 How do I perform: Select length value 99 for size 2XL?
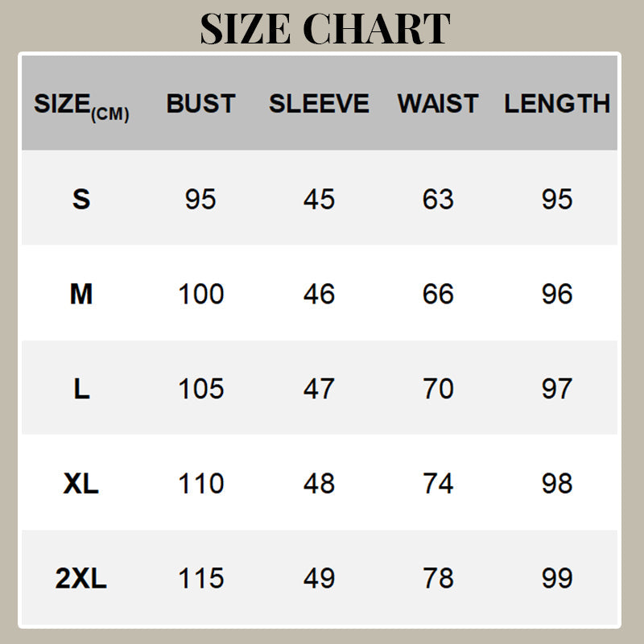coord(557,578)
